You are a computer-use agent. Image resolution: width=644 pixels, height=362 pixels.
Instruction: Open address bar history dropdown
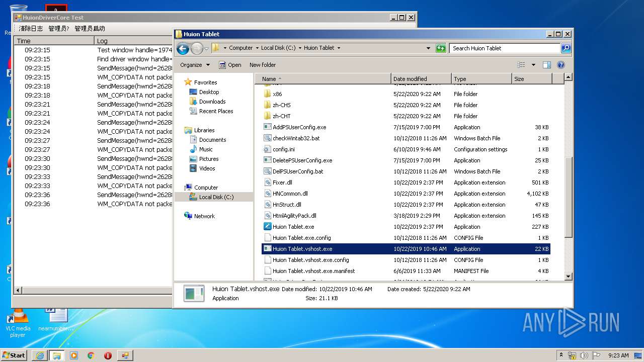[428, 48]
